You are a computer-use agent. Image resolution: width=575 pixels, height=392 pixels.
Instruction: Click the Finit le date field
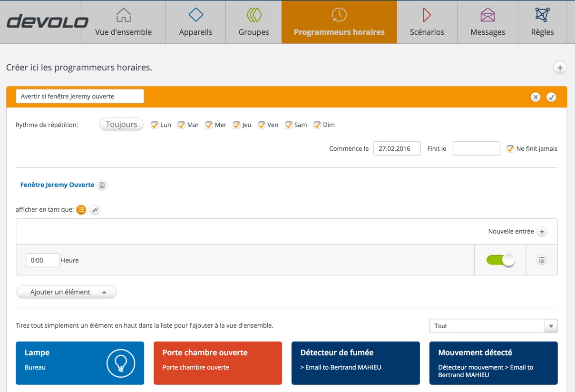point(476,149)
